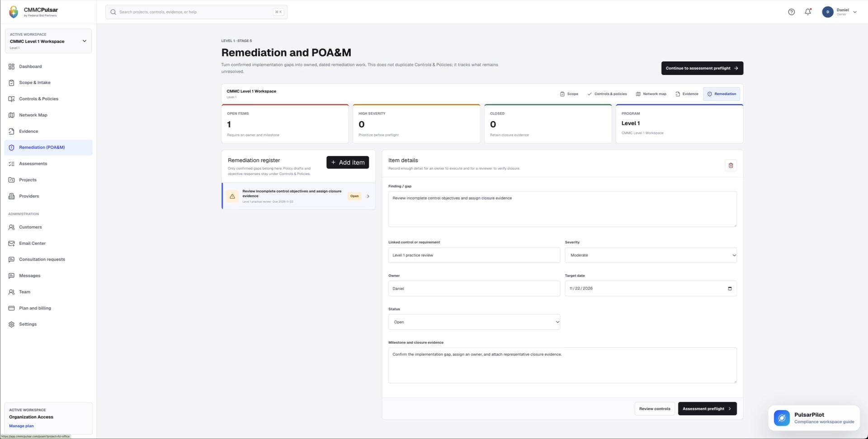Open the notifications bell
Screen dimensions: 868x439
pos(807,12)
